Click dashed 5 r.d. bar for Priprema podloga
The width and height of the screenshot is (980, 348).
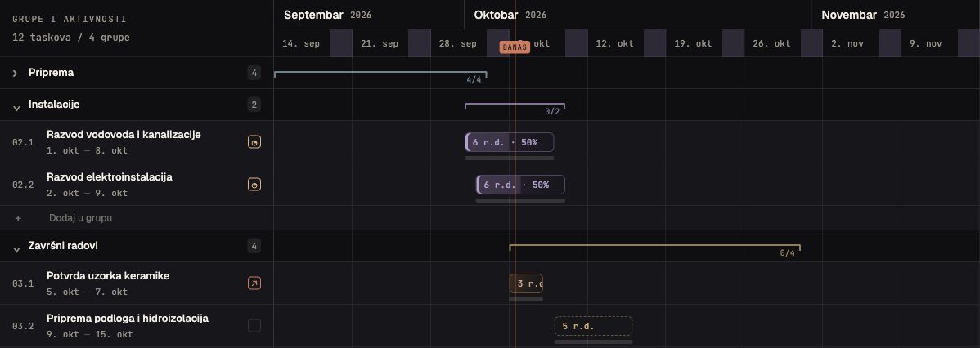[x=593, y=326]
